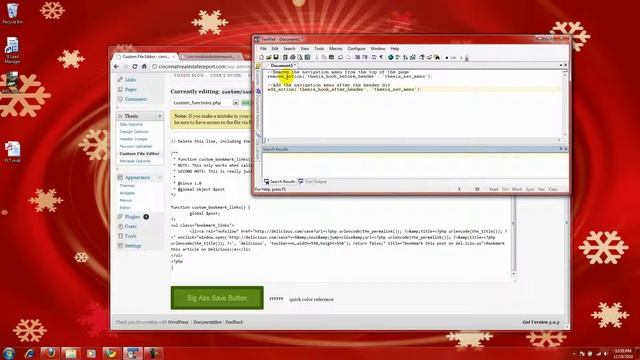Open Firefox from taskbar
Viewport: 640px width, 360px height.
pos(50,353)
